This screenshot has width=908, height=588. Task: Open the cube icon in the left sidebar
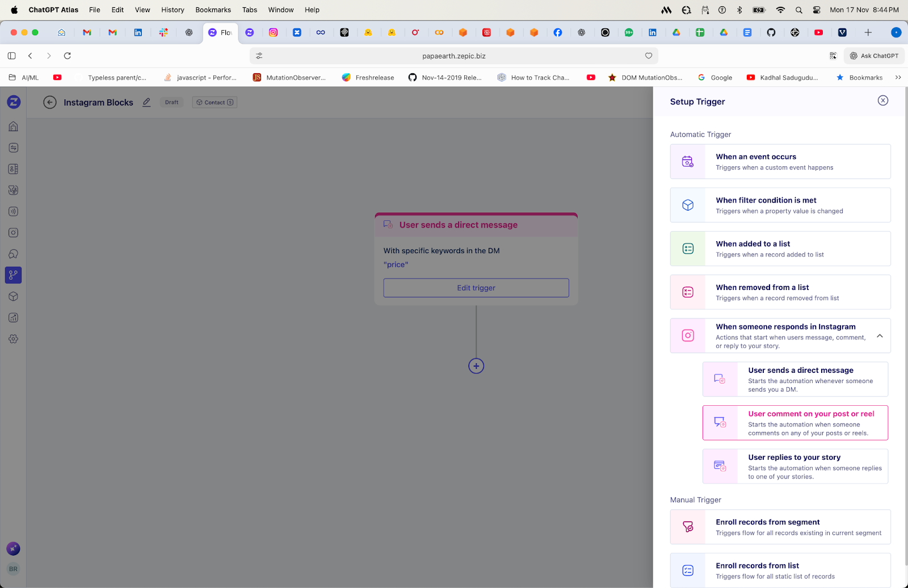[x=14, y=296]
